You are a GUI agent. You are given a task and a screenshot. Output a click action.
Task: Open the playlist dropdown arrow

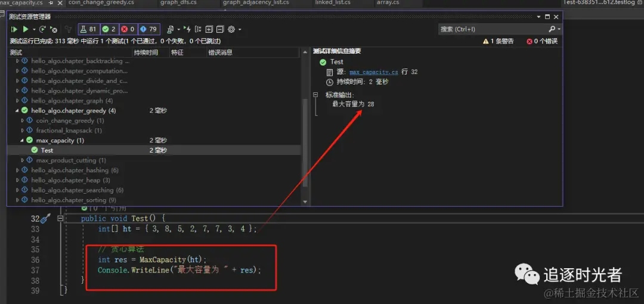pos(179,30)
